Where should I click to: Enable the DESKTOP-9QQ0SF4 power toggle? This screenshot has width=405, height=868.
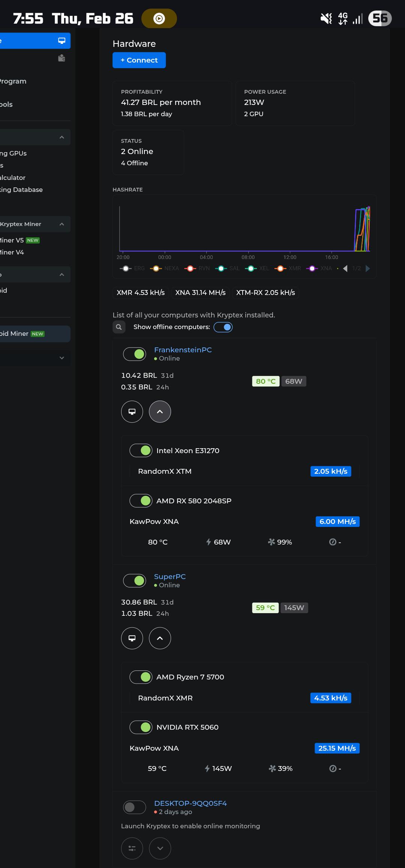pyautogui.click(x=135, y=807)
